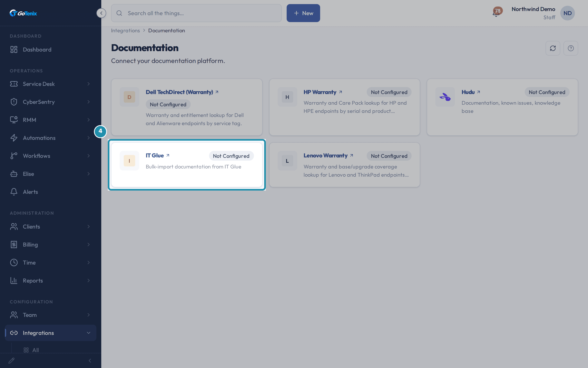The image size is (588, 368).
Task: Click the CyberSentry shield icon
Action: point(14,102)
